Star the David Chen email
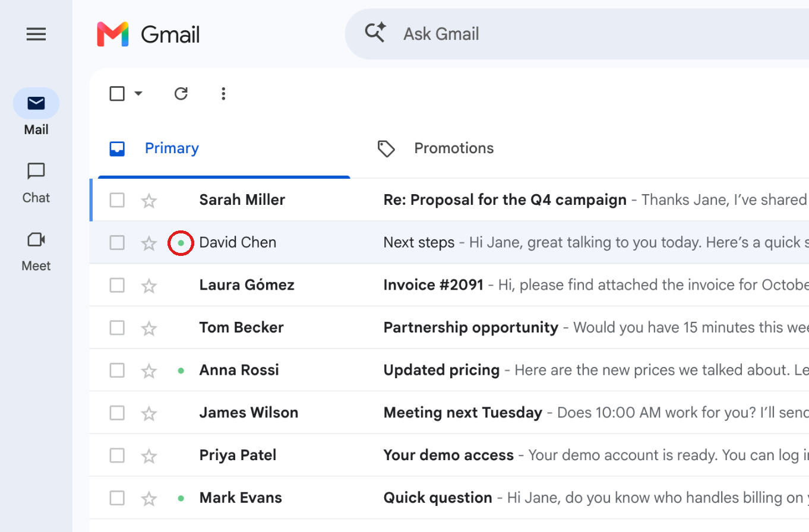Viewport: 809px width, 532px height. [148, 243]
